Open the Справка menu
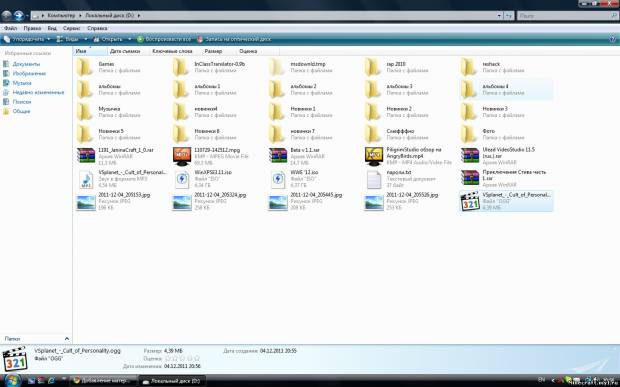 pyautogui.click(x=97, y=28)
